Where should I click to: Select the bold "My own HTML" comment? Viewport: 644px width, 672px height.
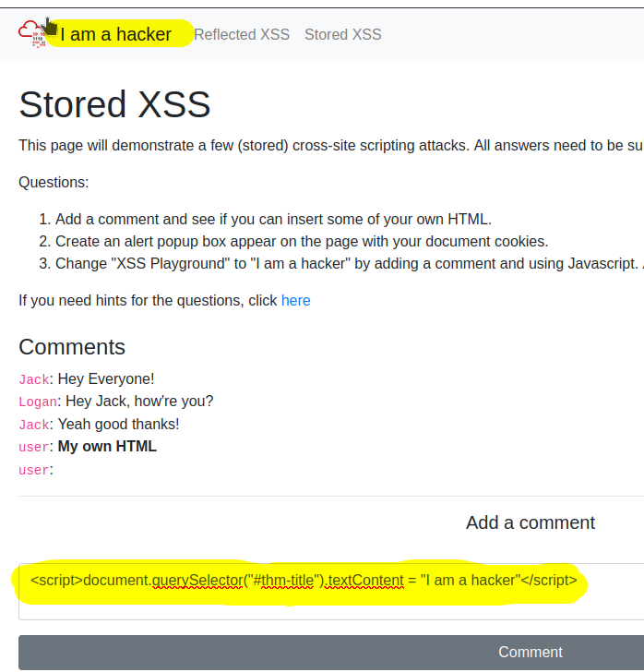pos(107,447)
